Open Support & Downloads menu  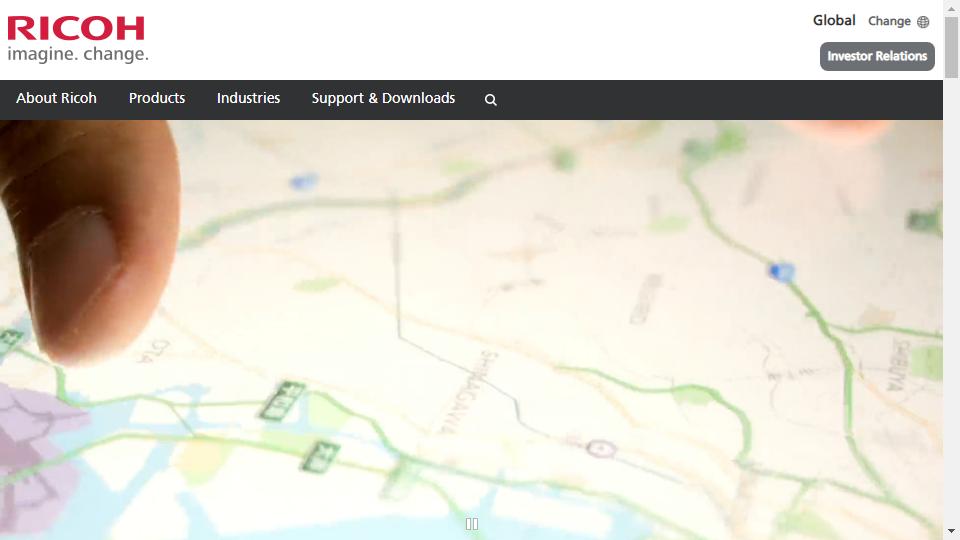(383, 98)
